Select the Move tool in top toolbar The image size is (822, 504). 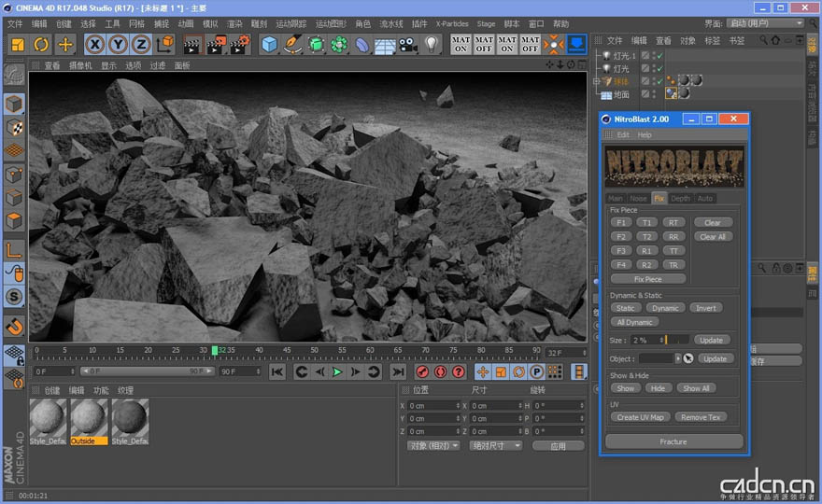[65, 45]
